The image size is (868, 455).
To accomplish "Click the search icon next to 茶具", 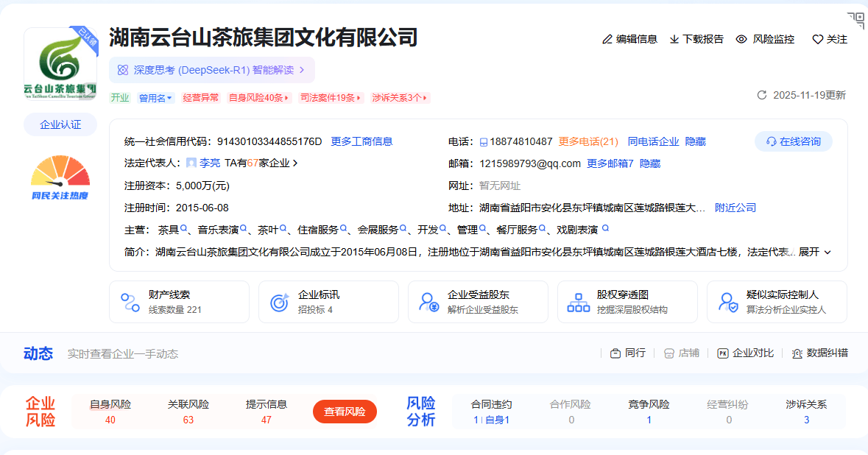I will click(184, 230).
